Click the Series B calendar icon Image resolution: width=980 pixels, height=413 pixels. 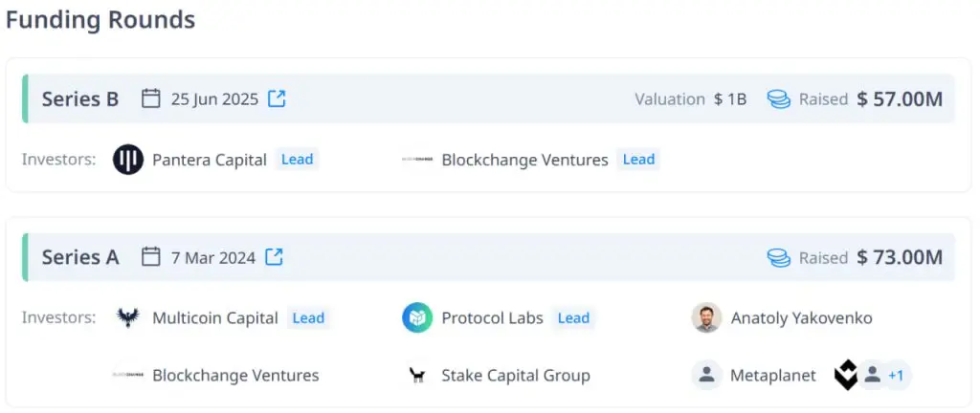point(150,98)
